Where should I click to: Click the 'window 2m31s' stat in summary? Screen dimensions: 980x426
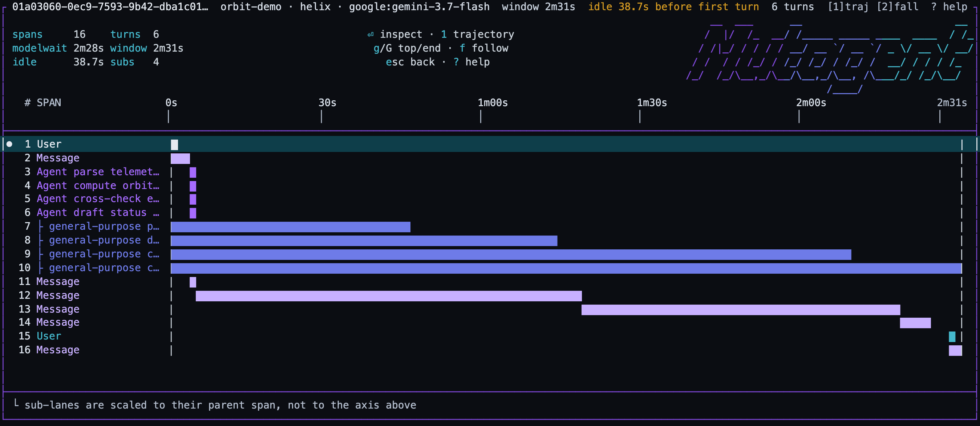tap(147, 48)
